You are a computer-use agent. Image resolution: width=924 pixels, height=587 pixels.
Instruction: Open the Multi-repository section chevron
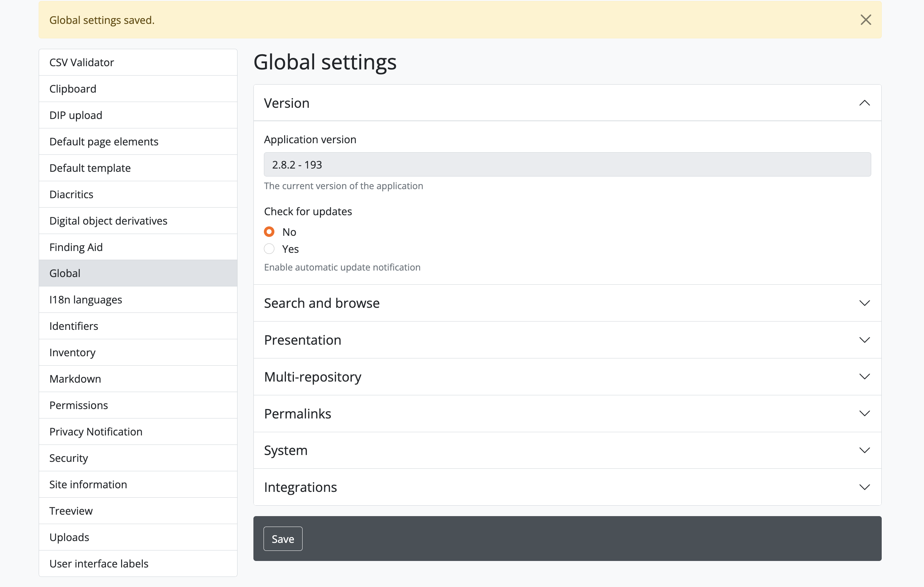pos(864,377)
